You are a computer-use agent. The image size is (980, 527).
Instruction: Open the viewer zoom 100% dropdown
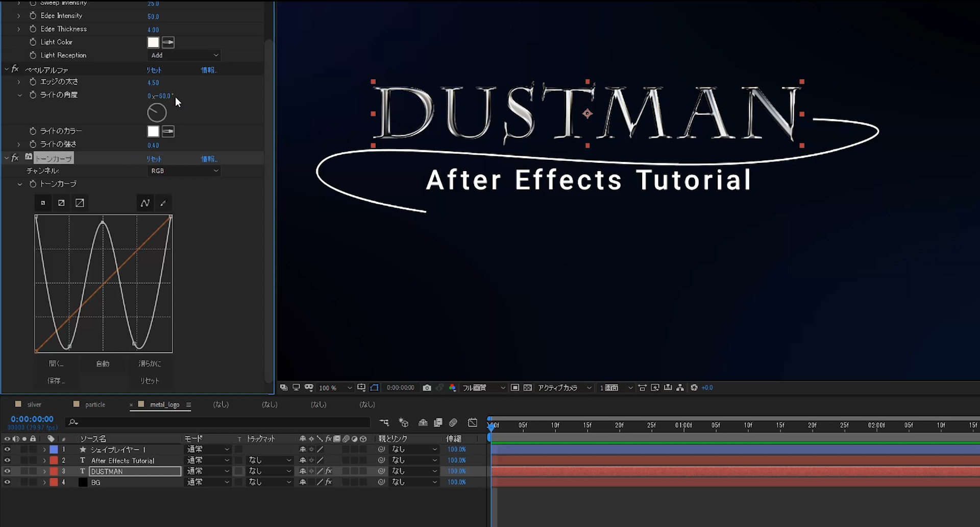(x=335, y=388)
